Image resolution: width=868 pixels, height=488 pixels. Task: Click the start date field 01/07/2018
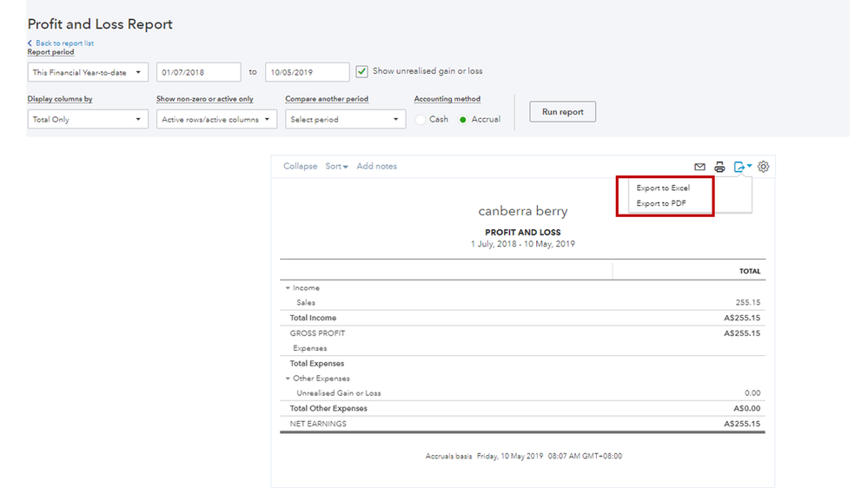pos(199,72)
